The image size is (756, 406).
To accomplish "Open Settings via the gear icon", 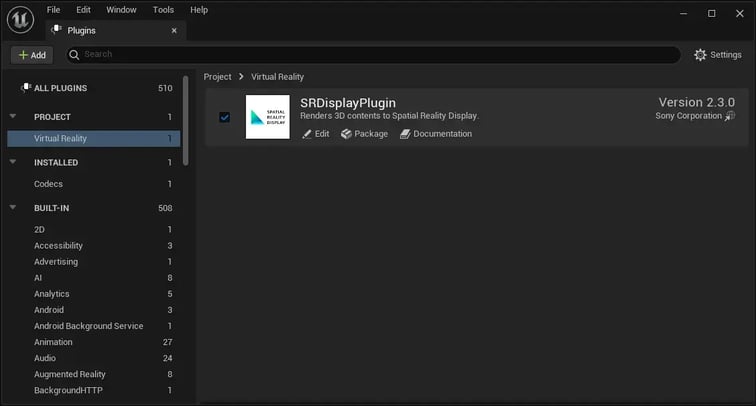I will (x=700, y=55).
